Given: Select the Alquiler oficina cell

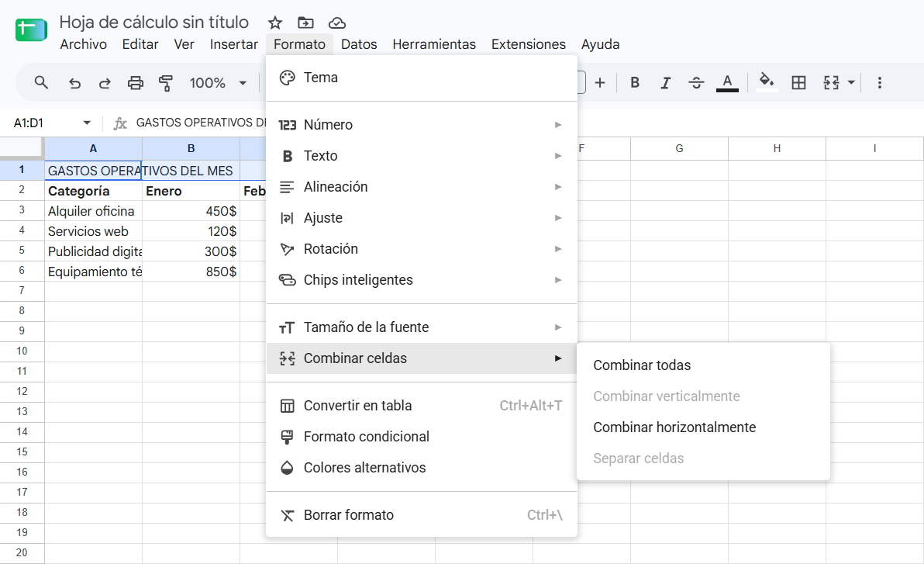Looking at the screenshot, I should click(93, 211).
